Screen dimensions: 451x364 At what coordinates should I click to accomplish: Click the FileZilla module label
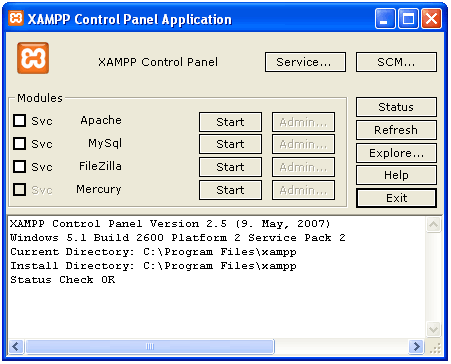(100, 166)
